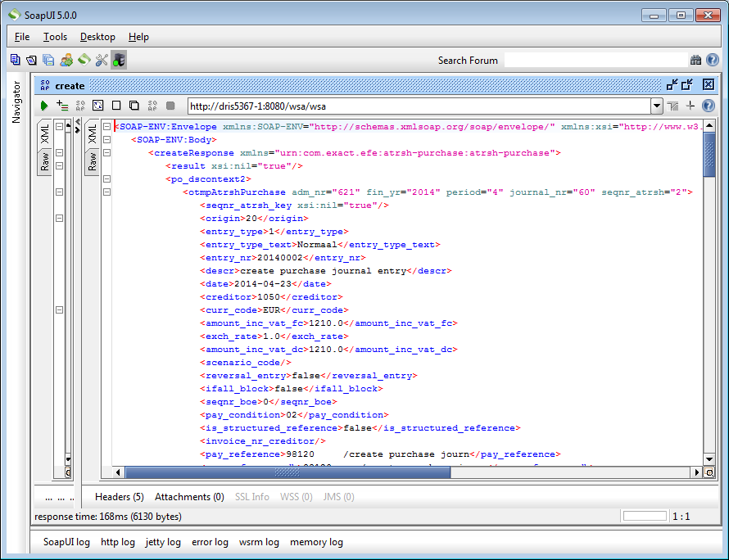The width and height of the screenshot is (729, 560).
Task: Click the greyed icon right of endpoint dropdown
Action: click(672, 106)
